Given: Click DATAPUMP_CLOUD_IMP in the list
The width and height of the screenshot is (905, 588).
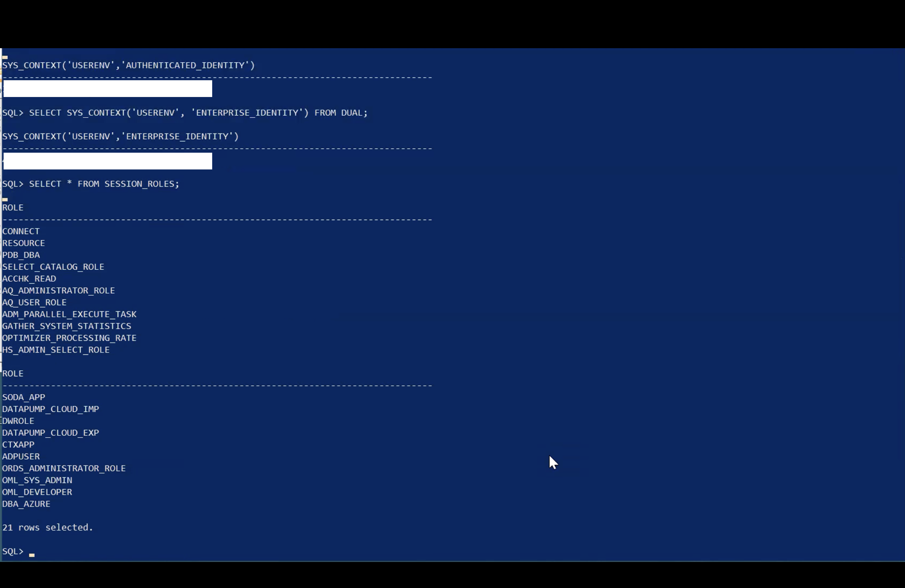Looking at the screenshot, I should pos(51,409).
